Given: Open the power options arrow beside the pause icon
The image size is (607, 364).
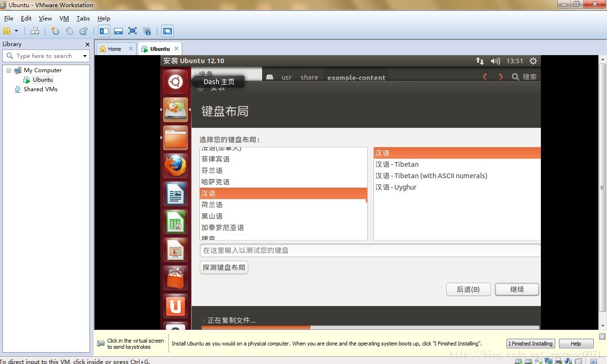Looking at the screenshot, I should coord(16,31).
